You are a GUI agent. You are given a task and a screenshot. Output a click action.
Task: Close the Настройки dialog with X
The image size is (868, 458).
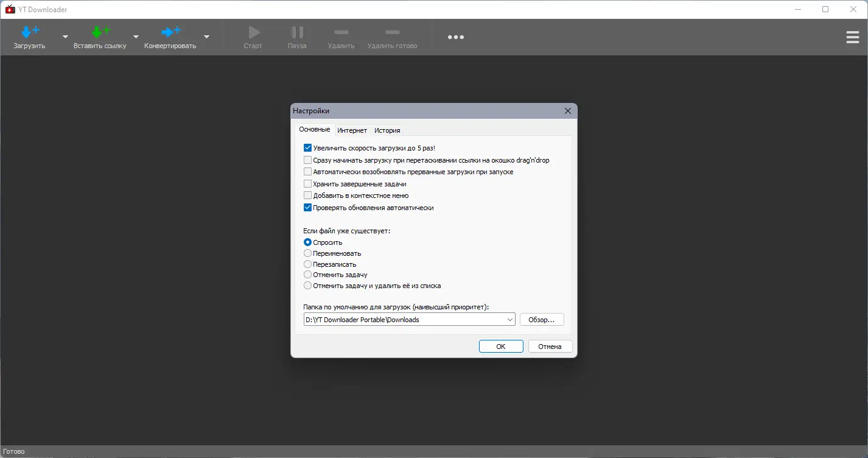click(568, 111)
